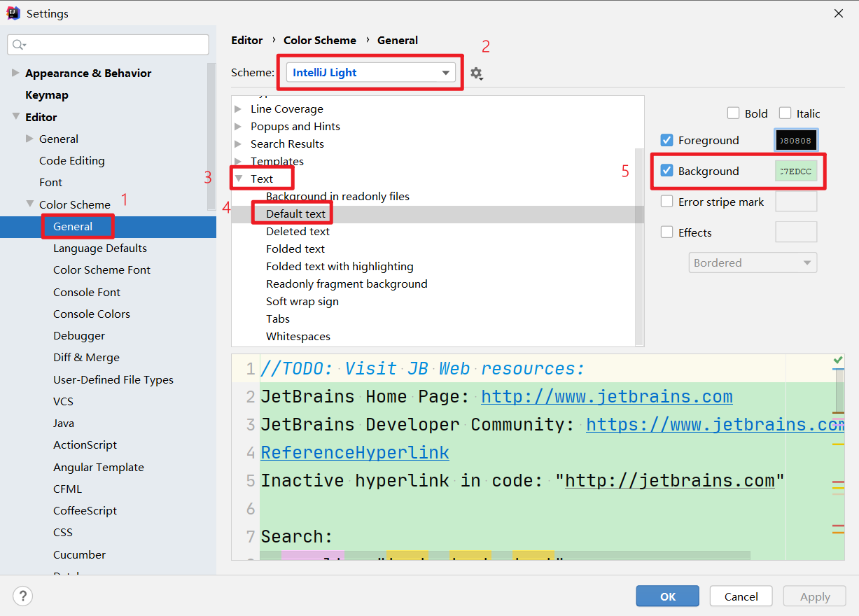The width and height of the screenshot is (859, 616).
Task: Open User-Defined File Types page
Action: click(x=113, y=380)
